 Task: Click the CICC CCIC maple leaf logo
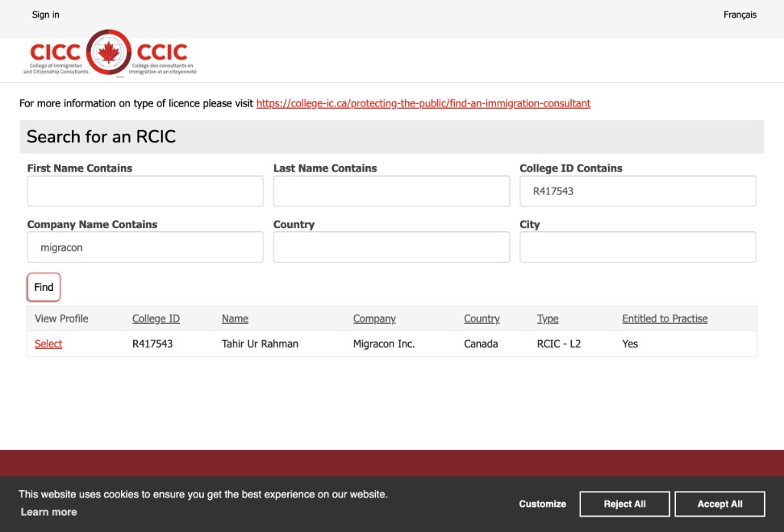pyautogui.click(x=109, y=53)
